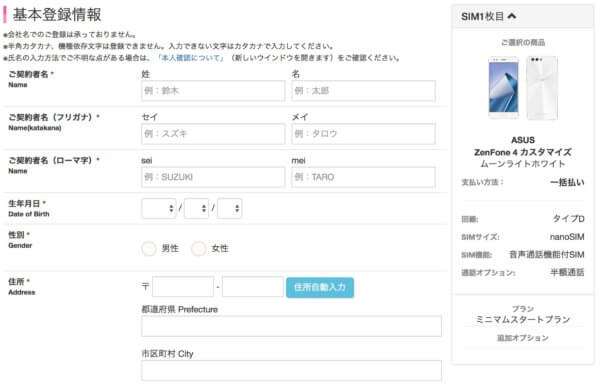Click the 一括払い payment value
Viewport: 600px width, 391px height.
coord(567,182)
